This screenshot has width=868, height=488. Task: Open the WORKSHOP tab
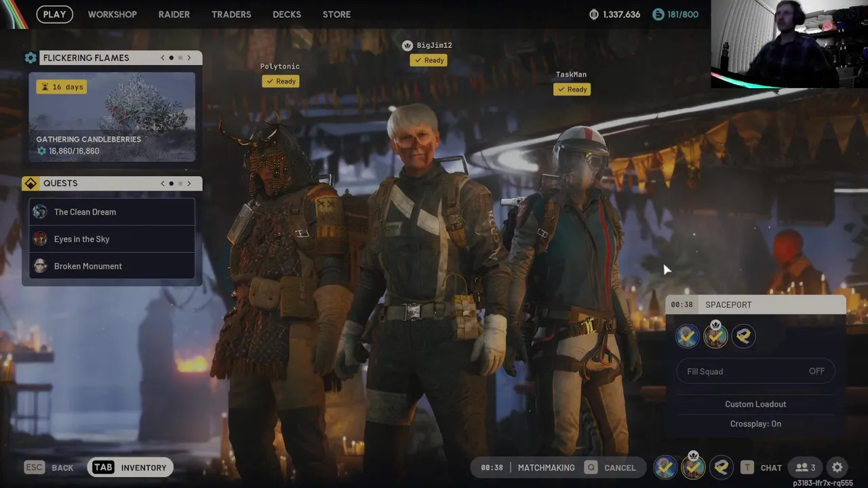112,14
